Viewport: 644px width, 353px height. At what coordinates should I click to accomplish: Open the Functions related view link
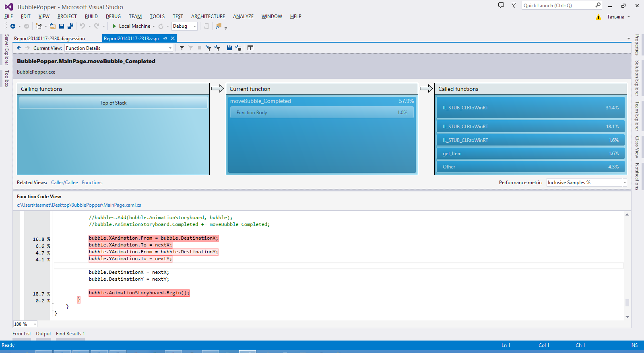92,183
